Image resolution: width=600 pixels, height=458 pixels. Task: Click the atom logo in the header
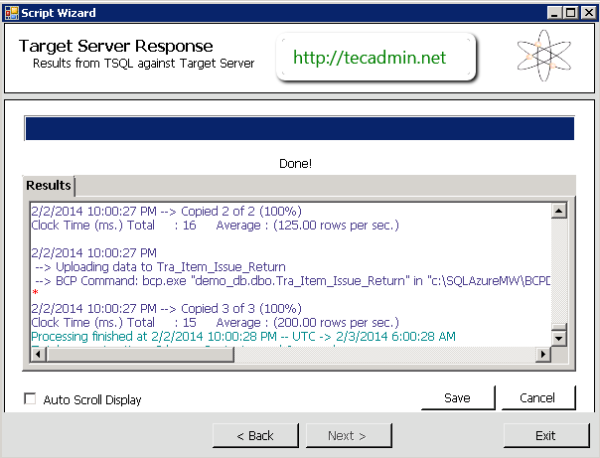[x=545, y=57]
